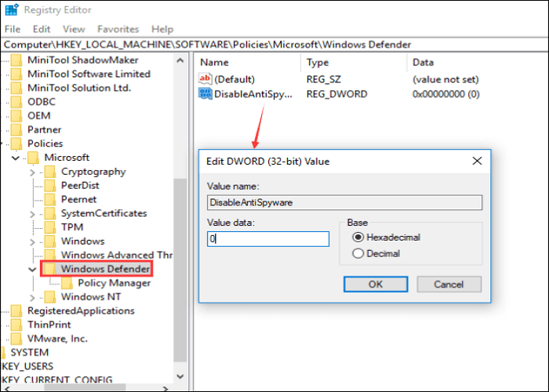Click the ODBC folder icon
Viewport: 549px width, 392px height.
click(x=16, y=102)
